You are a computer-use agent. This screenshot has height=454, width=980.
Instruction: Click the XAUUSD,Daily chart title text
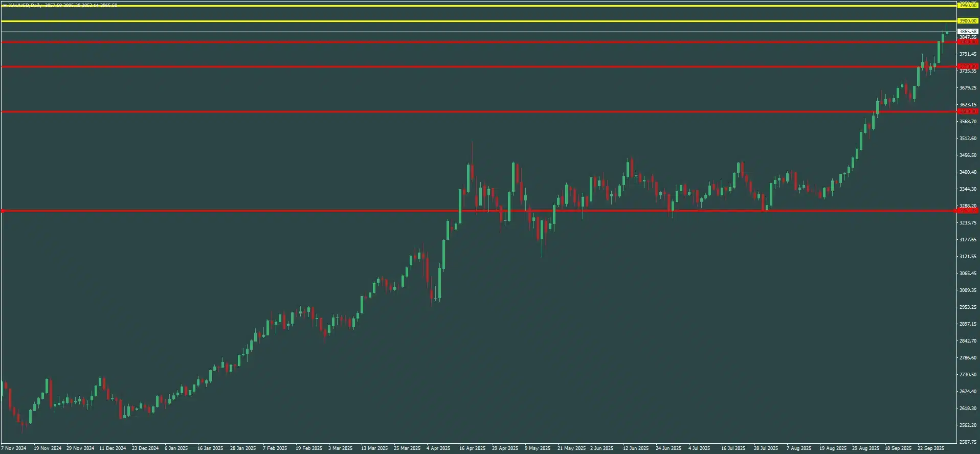click(26, 6)
